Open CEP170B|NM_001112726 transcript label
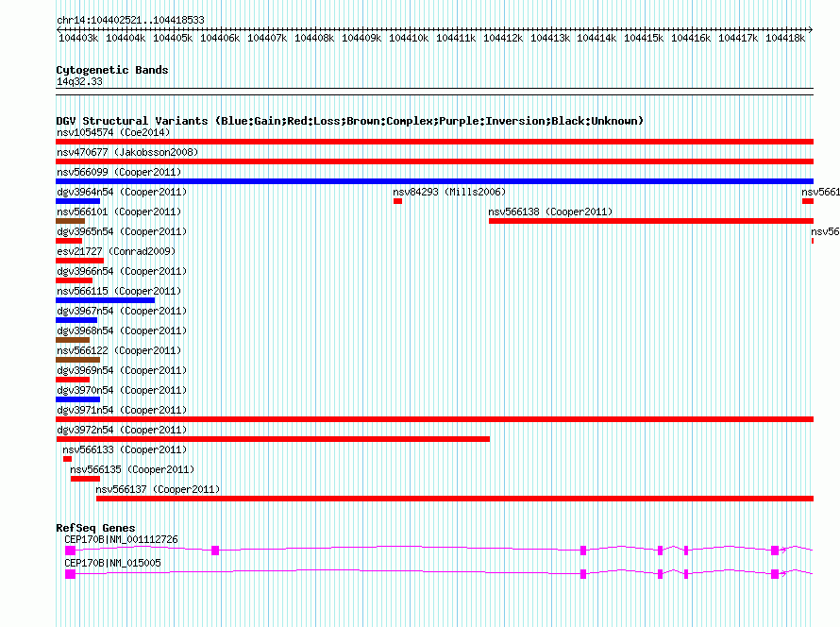The height and width of the screenshot is (627, 840). pos(121,539)
